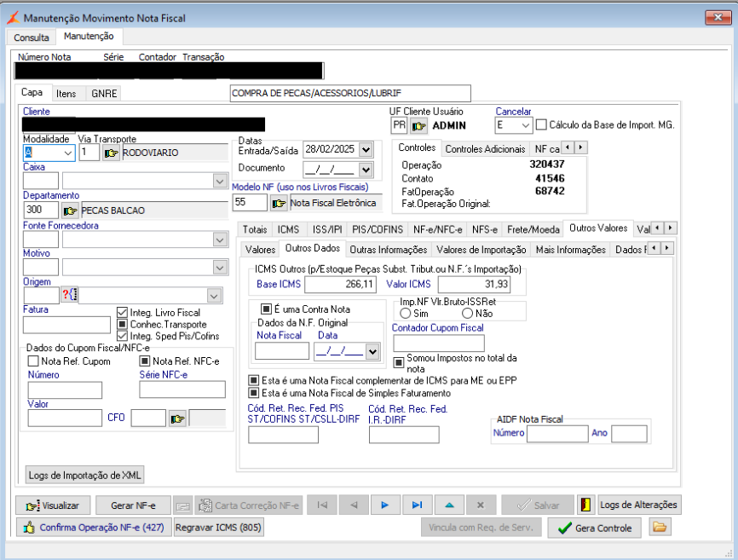Image resolution: width=738 pixels, height=560 pixels.
Task: Click lookup icon next to Departamento code
Action: point(70,210)
